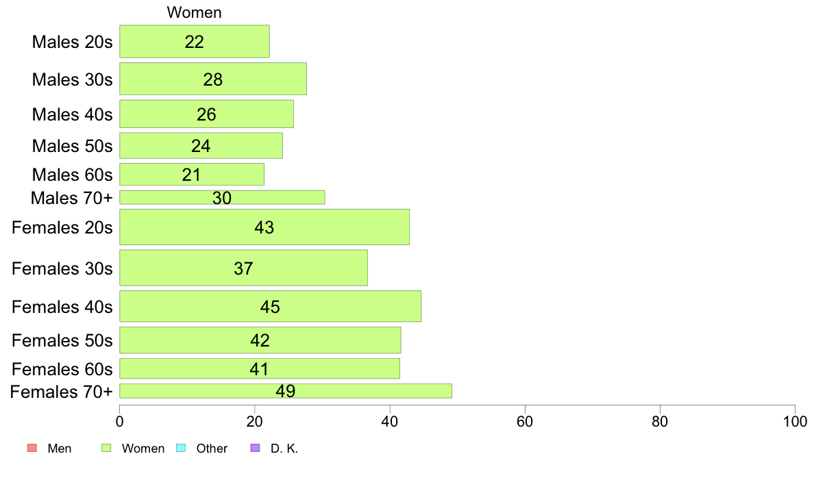This screenshot has height=504, width=814.
Task: Select the Males 20s bar
Action: [x=195, y=42]
